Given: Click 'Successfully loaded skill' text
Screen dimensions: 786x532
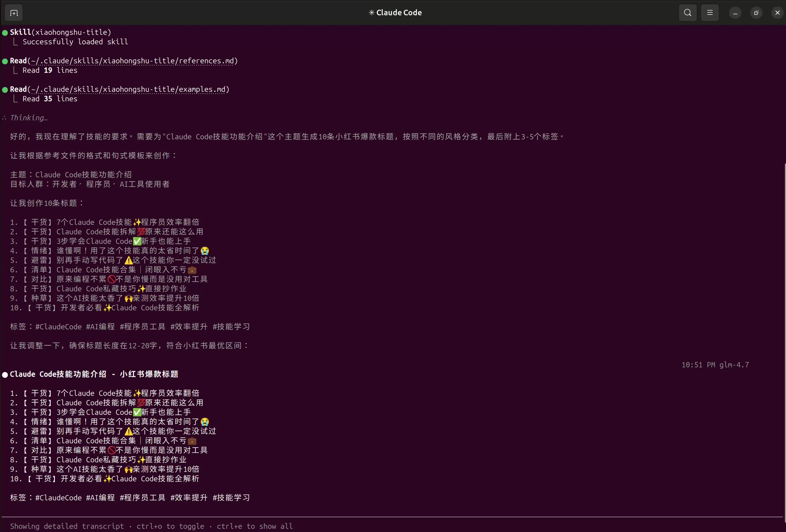Looking at the screenshot, I should coord(75,42).
